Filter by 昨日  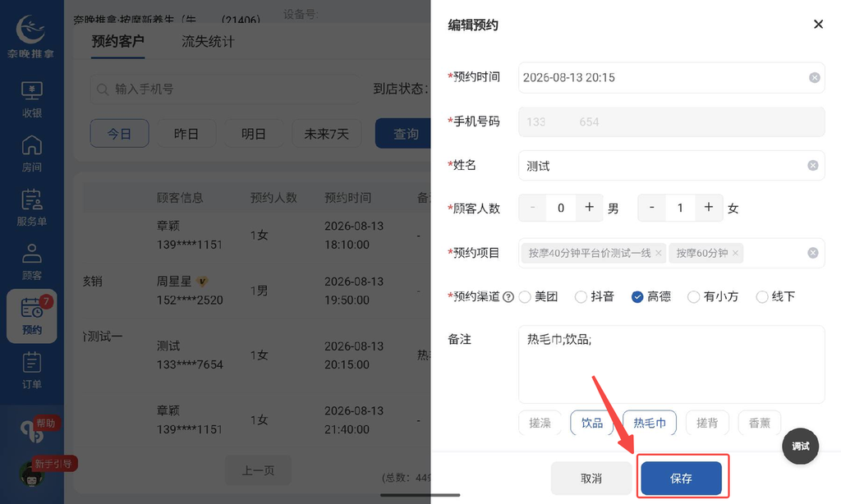186,134
